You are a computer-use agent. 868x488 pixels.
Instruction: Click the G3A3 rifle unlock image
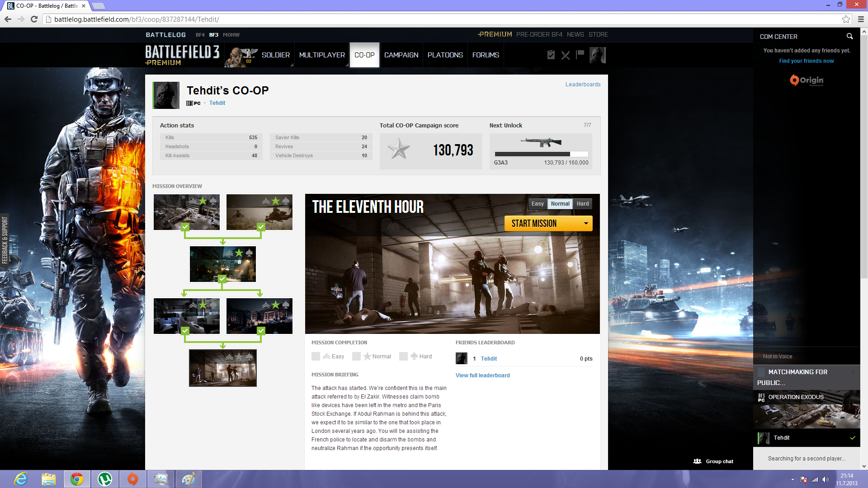pos(541,142)
